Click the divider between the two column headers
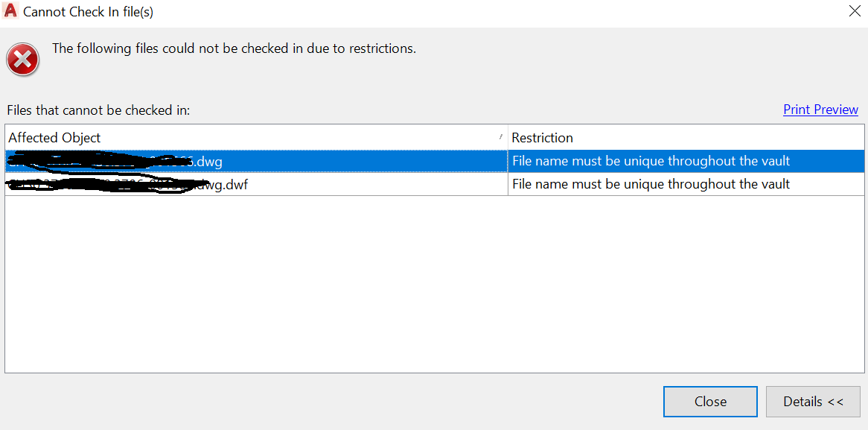The image size is (868, 430). [508, 138]
